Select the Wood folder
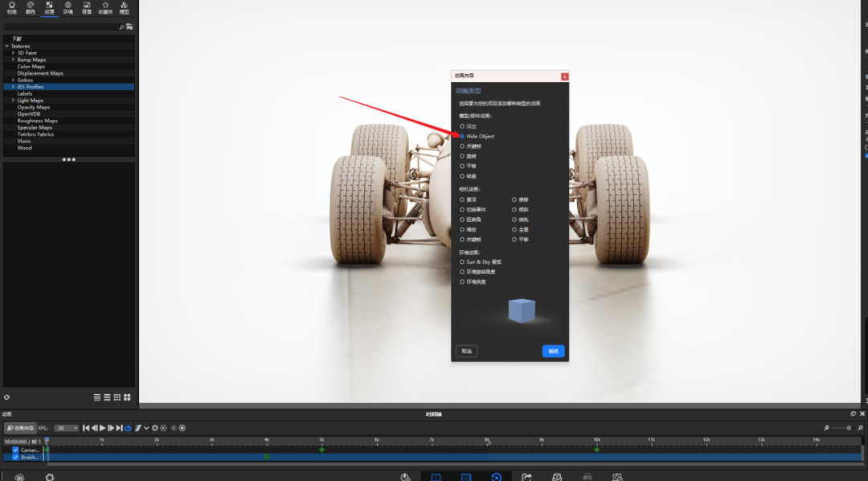 (24, 148)
